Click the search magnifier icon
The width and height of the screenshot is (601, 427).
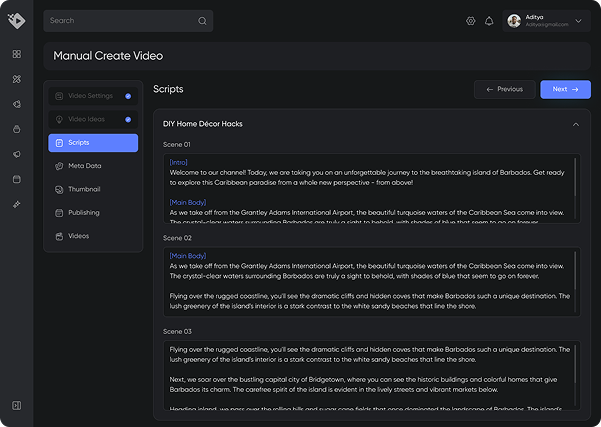pos(202,21)
